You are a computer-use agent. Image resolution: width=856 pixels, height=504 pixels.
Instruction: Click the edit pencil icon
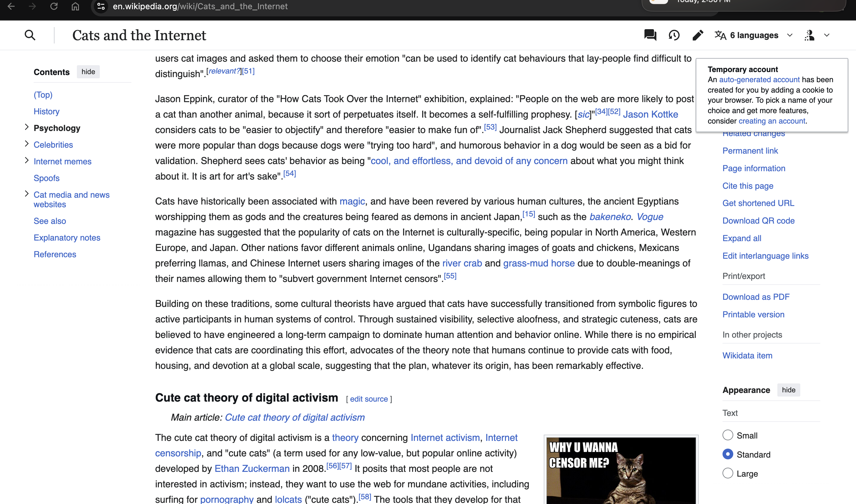click(x=698, y=35)
